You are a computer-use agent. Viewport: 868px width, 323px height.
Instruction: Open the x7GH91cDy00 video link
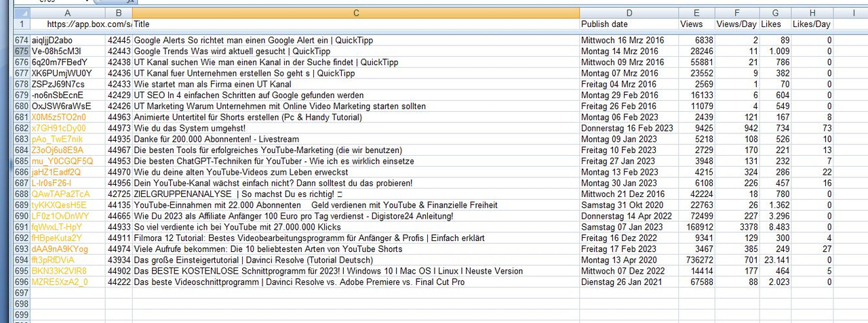tap(58, 128)
